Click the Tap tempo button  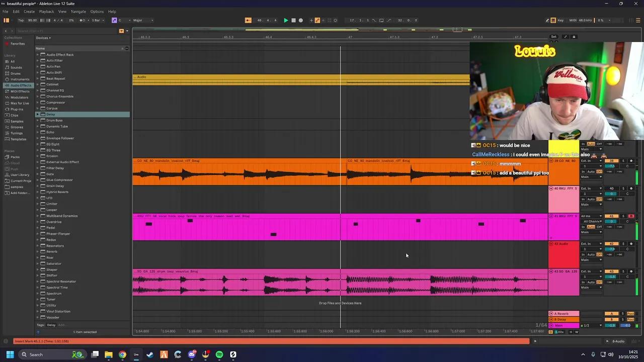point(21,20)
